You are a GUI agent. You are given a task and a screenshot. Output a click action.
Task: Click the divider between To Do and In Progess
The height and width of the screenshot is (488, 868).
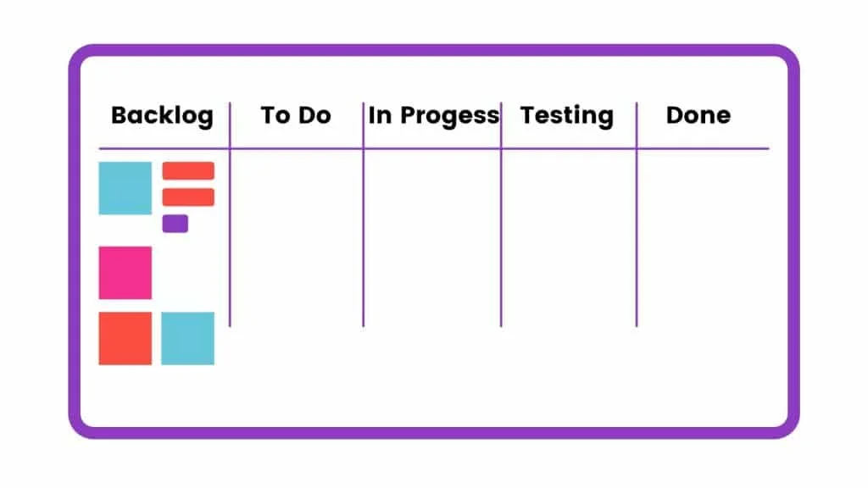click(364, 237)
